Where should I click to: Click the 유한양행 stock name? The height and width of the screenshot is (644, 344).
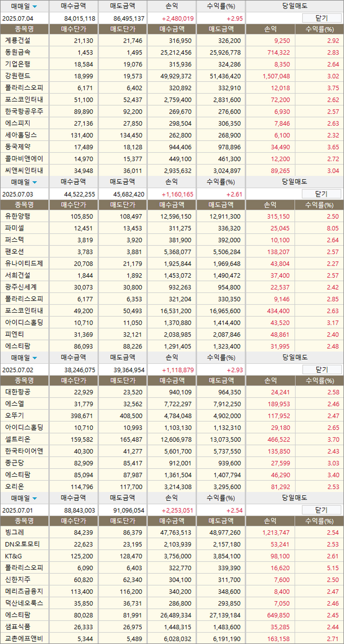point(18,216)
